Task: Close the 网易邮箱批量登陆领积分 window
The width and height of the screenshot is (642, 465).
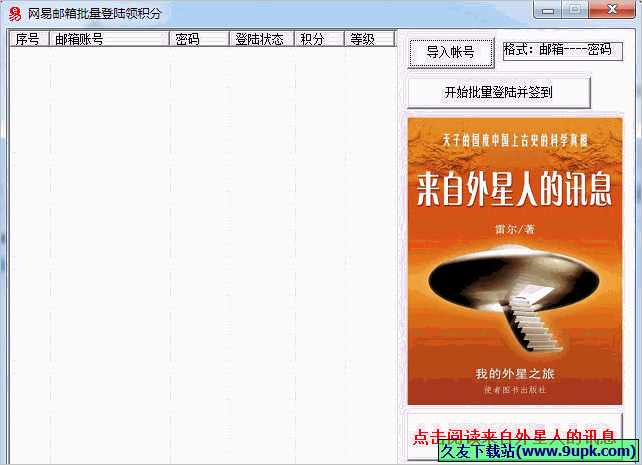Action: tap(612, 10)
